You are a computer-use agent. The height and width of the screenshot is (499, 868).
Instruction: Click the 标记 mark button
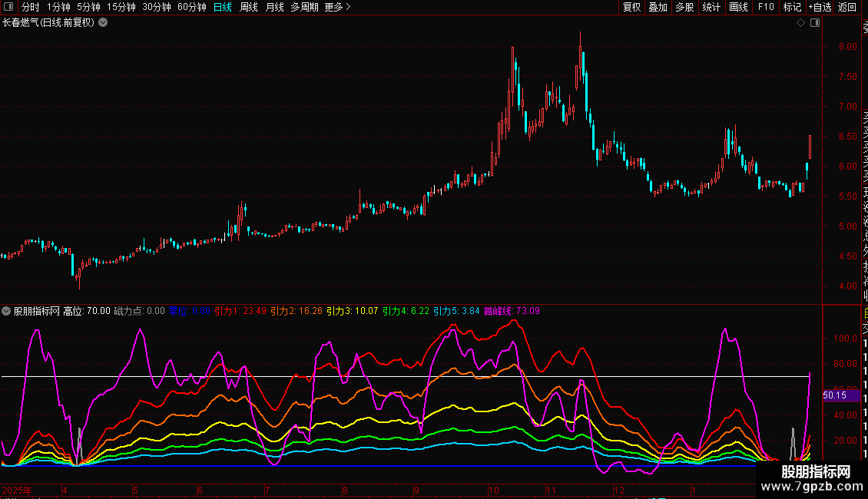point(792,7)
